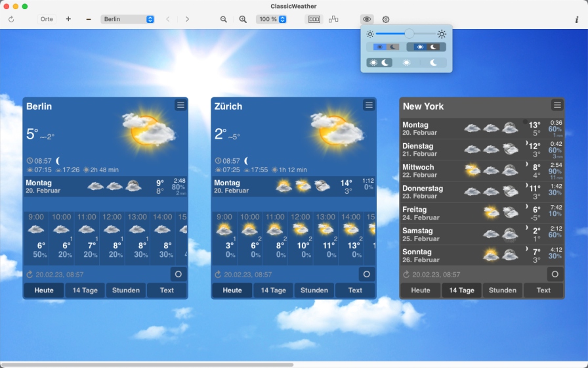The image size is (588, 368).
Task: Click the circle button on the Berlin card
Action: pos(178,274)
